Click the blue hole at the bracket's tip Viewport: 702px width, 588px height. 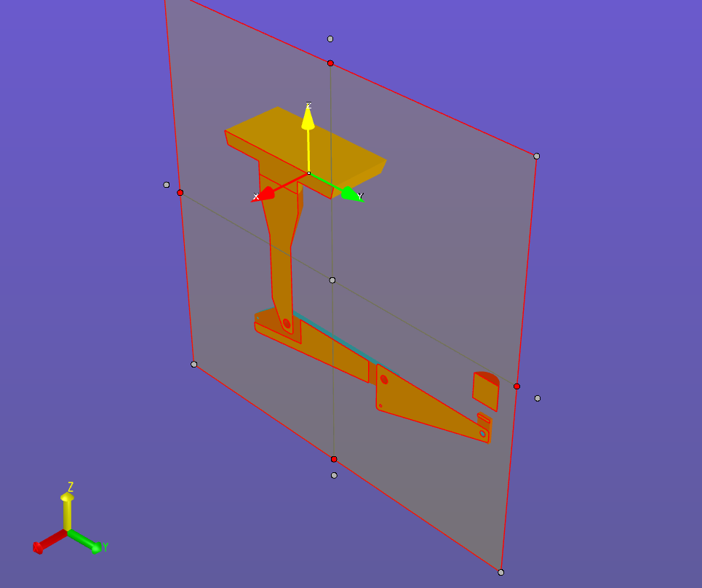pos(482,434)
